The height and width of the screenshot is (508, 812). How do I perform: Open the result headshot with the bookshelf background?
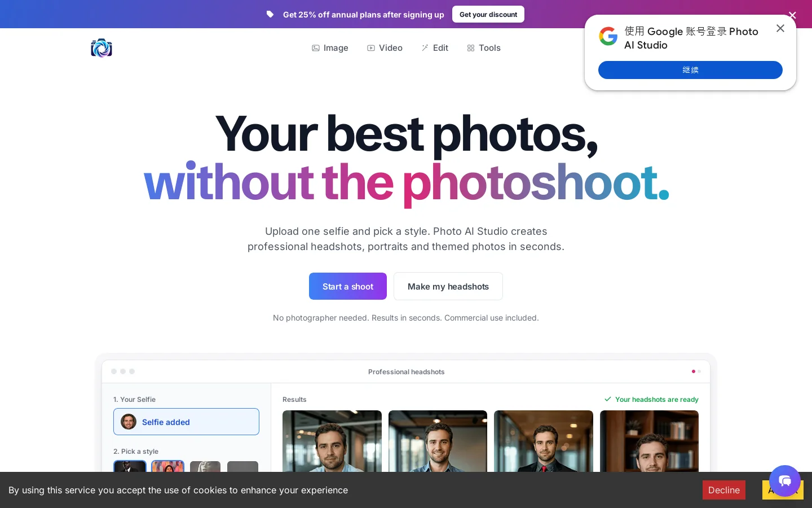tap(649, 441)
